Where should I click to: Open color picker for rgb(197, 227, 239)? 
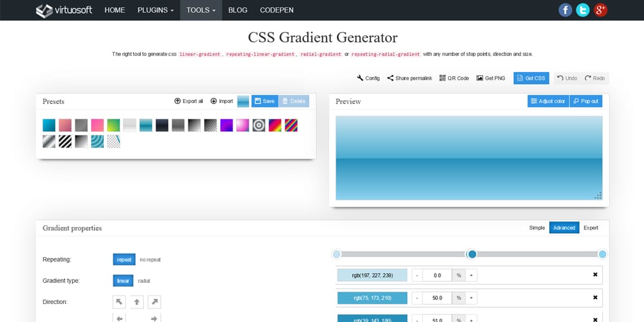pos(372,275)
